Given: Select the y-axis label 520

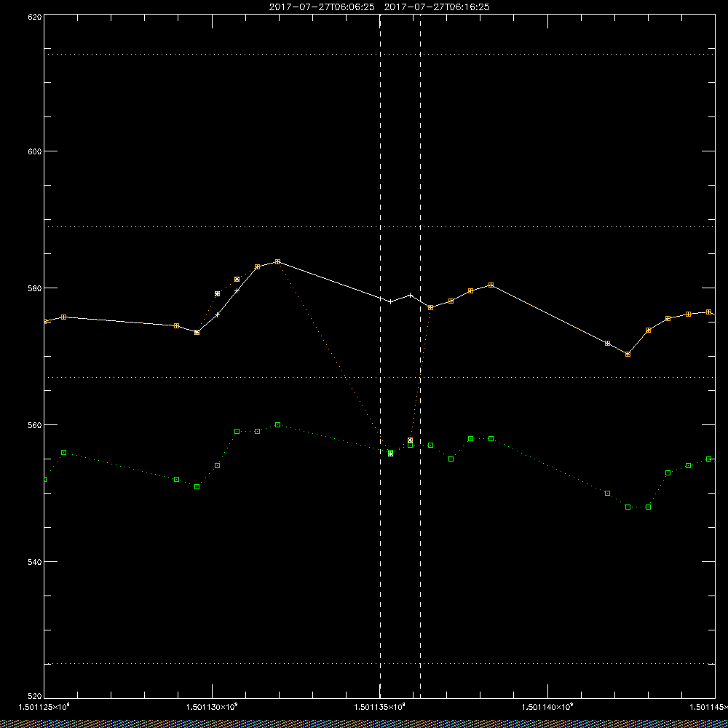Looking at the screenshot, I should [x=35, y=697].
